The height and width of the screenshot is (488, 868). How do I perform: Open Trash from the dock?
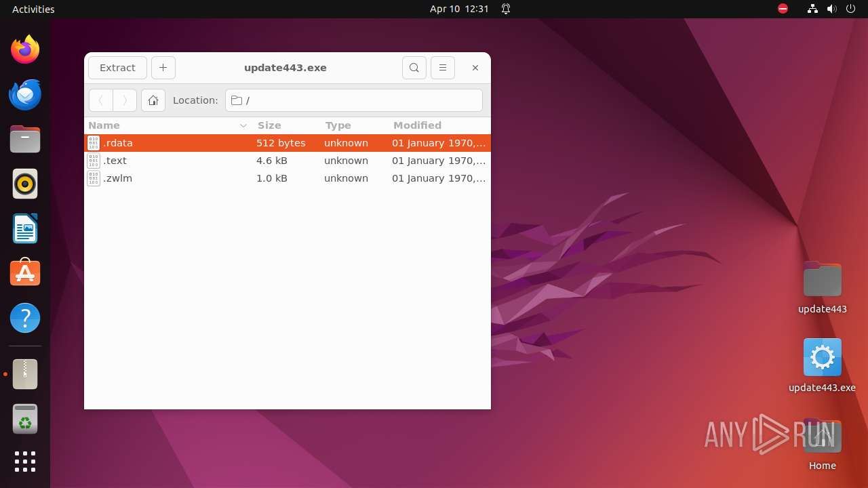point(25,419)
